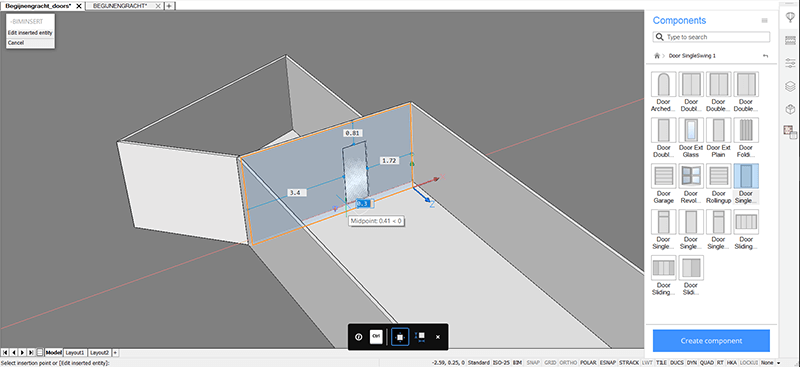Switch to the Model tab
This screenshot has width=800, height=367.
[x=54, y=353]
